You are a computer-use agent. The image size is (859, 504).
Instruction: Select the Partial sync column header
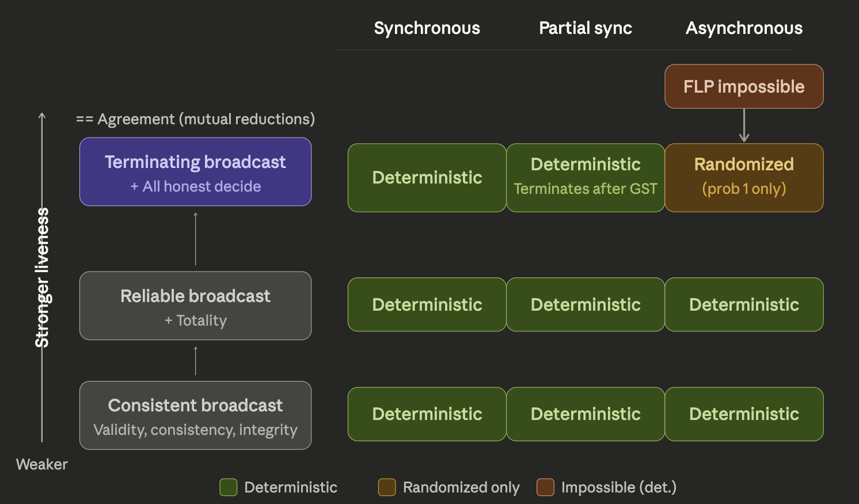(585, 28)
